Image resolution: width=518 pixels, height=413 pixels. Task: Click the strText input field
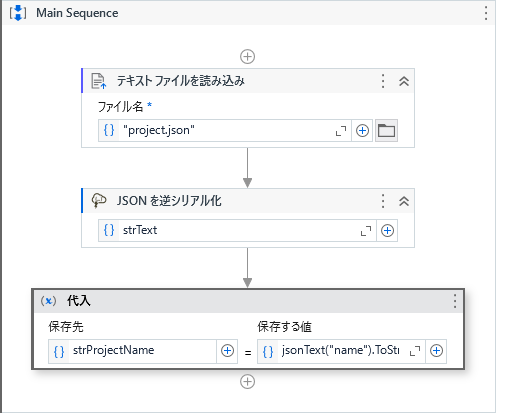pos(237,230)
